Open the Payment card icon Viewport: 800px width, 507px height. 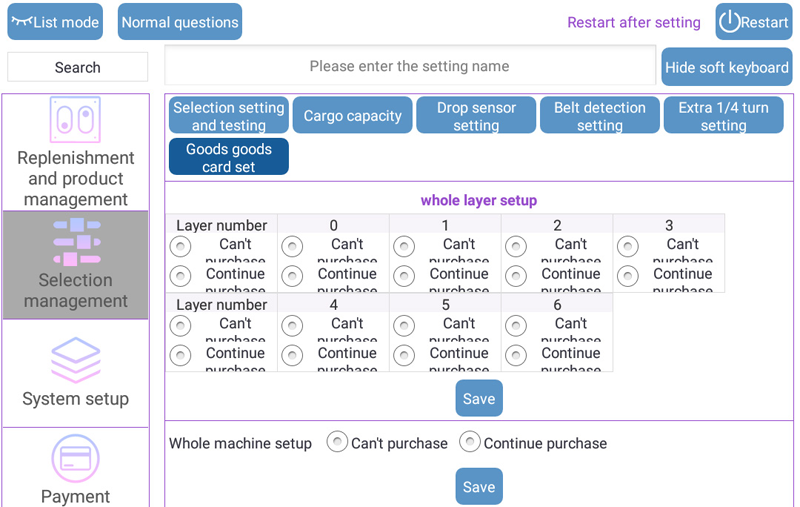[76, 459]
